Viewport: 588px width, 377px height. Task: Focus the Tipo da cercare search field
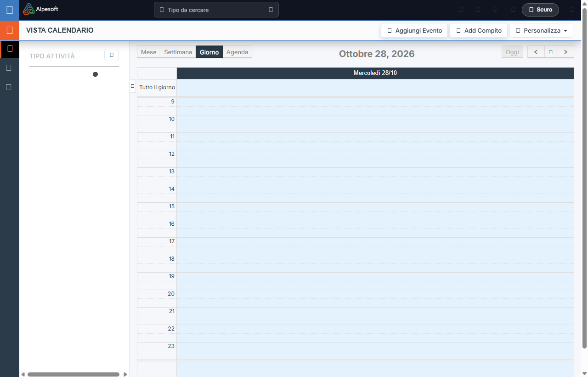[x=216, y=10]
